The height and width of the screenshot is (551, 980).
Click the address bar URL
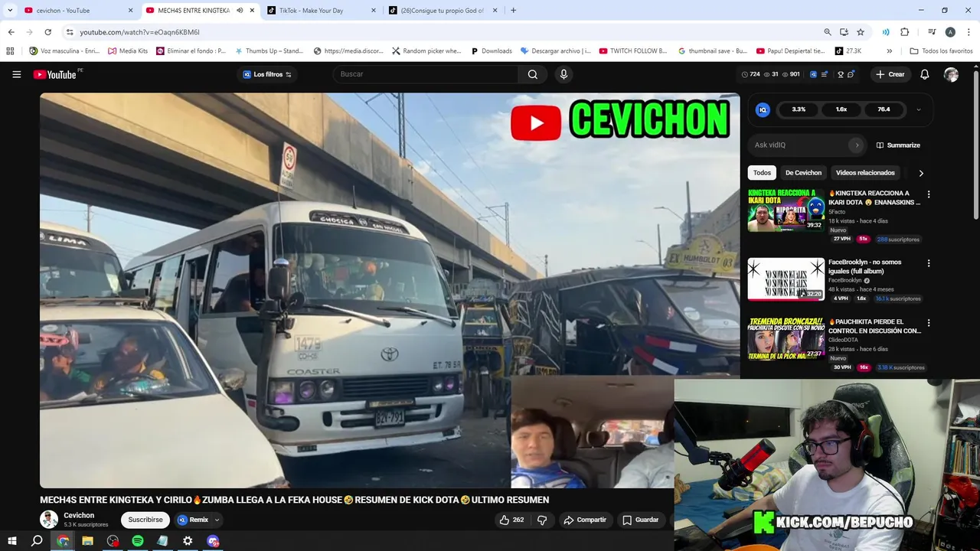(140, 32)
